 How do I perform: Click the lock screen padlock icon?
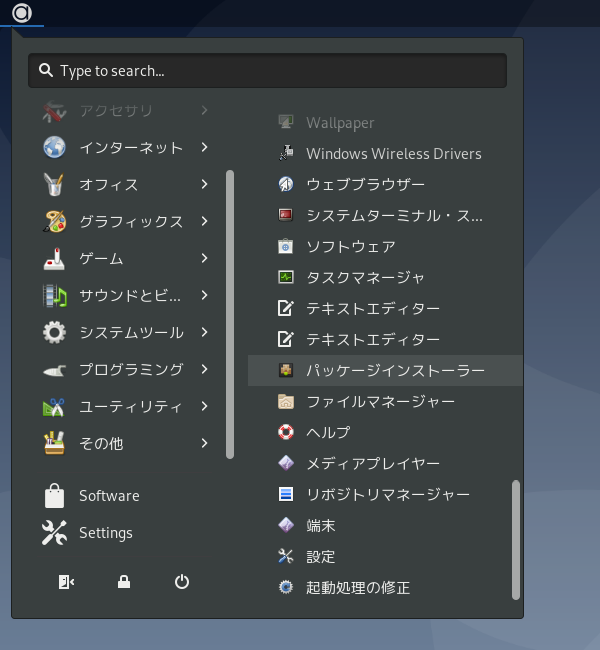click(x=124, y=582)
